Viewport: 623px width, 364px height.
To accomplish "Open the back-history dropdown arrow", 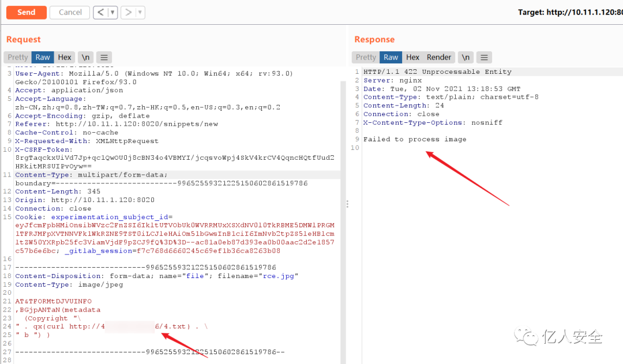I will (x=113, y=12).
